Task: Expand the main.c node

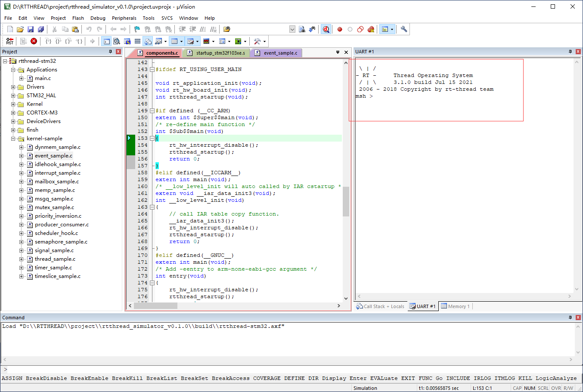Action: click(21, 78)
